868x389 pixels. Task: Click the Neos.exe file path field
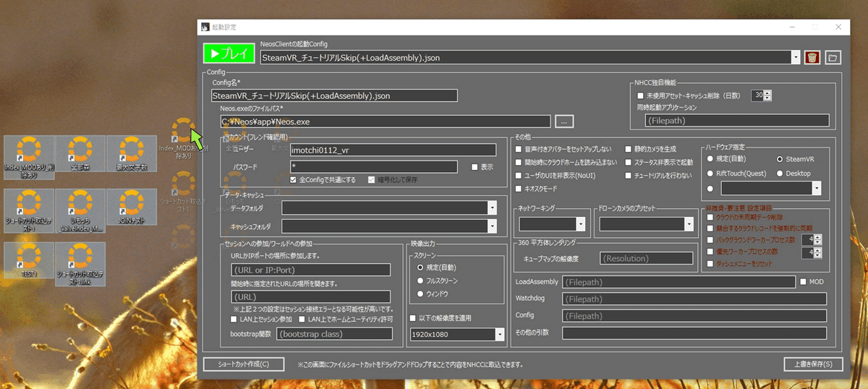[386, 121]
